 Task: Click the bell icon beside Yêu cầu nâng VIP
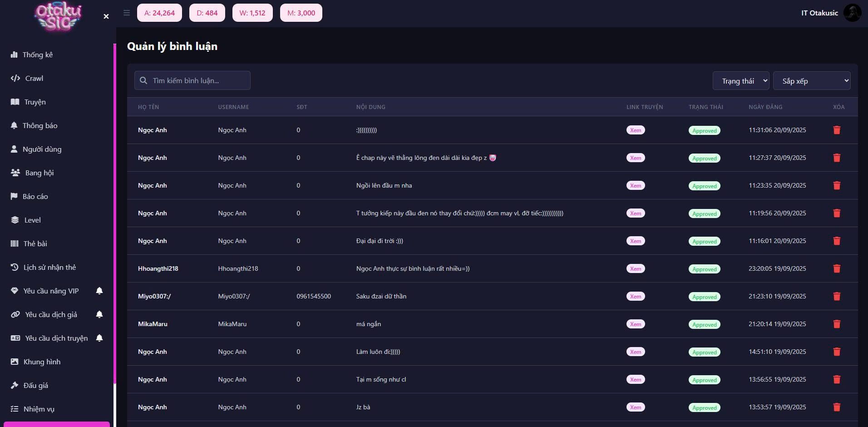[x=99, y=291]
